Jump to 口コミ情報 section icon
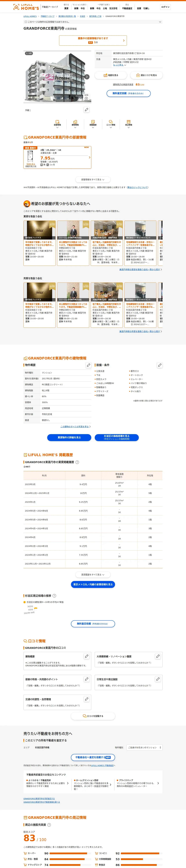 coord(111,124)
